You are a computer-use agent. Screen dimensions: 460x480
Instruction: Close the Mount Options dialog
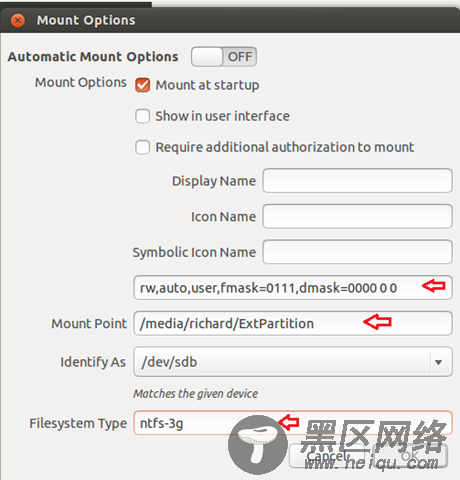tap(18, 21)
